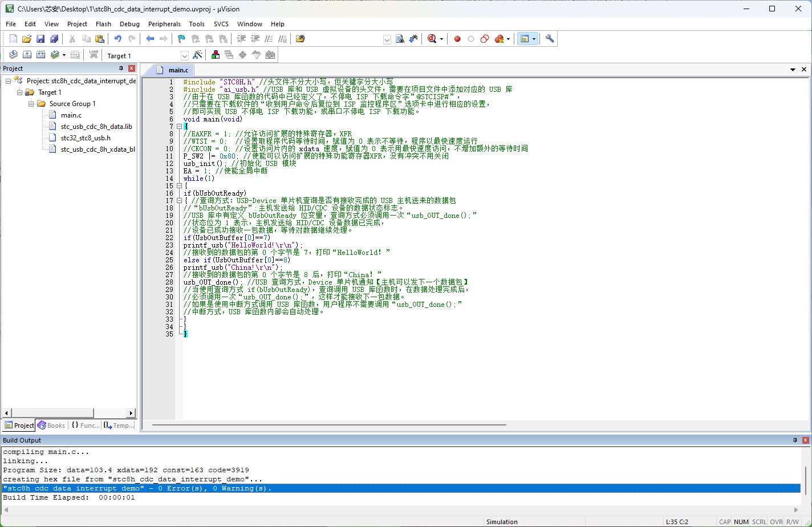
Task: Switch to the Books panel tab
Action: pos(51,425)
